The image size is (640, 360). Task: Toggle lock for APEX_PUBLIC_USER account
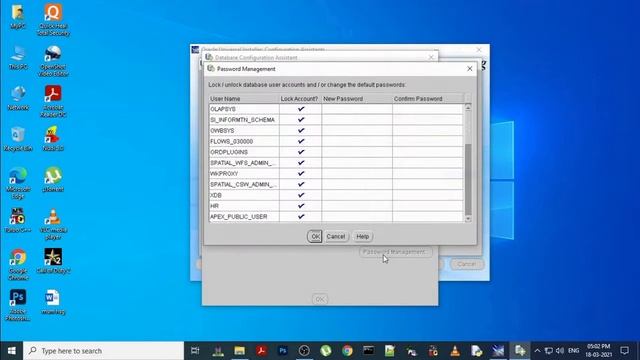[301, 217]
